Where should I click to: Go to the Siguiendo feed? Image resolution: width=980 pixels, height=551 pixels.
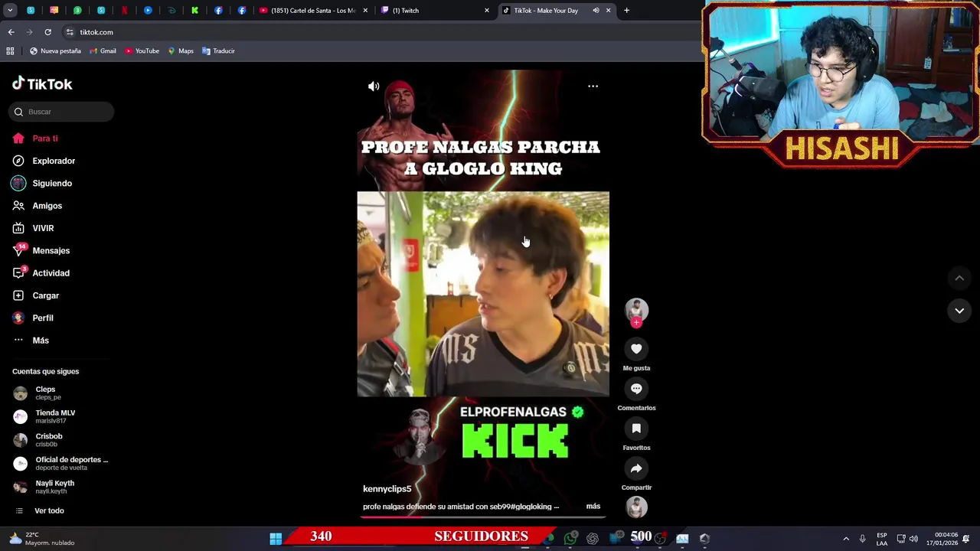point(43,184)
